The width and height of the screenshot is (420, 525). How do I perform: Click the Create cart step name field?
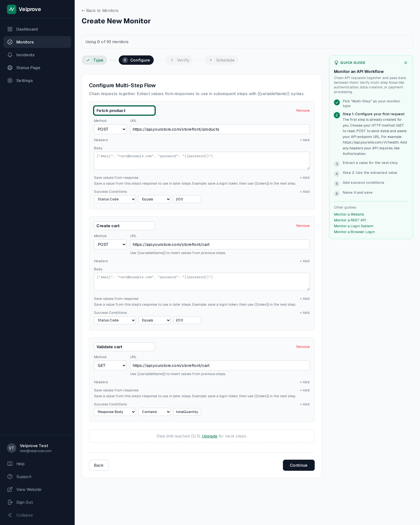[124, 226]
